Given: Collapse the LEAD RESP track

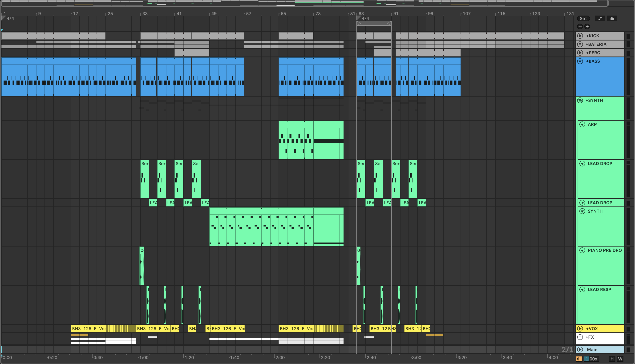Looking at the screenshot, I should click(582, 289).
